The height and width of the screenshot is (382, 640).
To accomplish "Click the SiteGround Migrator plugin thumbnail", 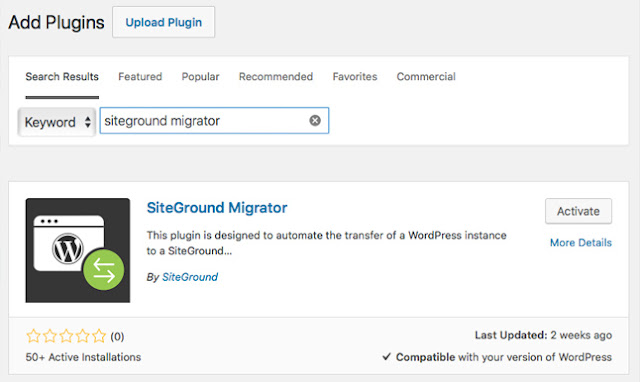I will click(78, 250).
